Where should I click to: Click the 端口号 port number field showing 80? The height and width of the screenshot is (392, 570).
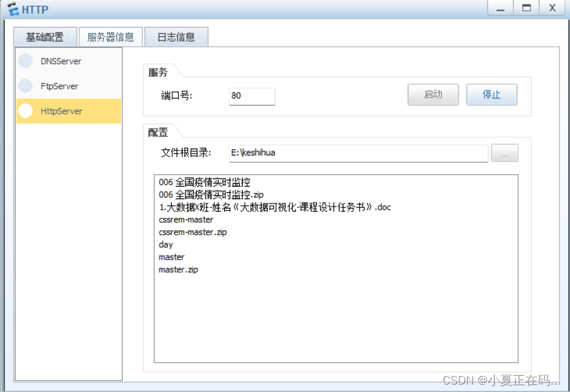pyautogui.click(x=252, y=96)
